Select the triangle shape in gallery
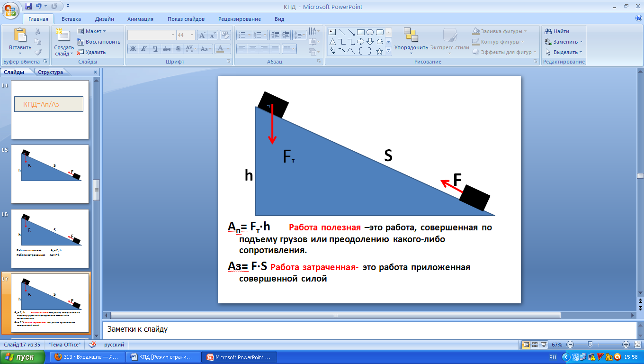Image resolution: width=644 pixels, height=364 pixels. click(x=332, y=42)
